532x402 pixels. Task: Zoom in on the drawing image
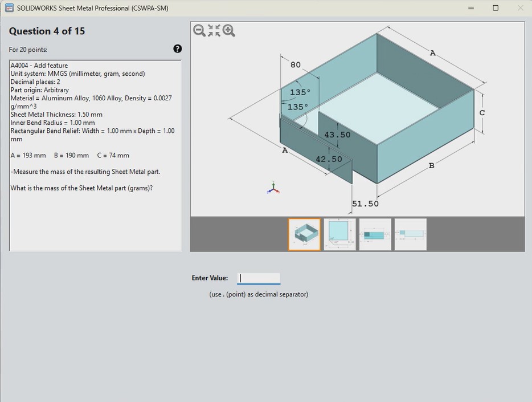coord(228,31)
